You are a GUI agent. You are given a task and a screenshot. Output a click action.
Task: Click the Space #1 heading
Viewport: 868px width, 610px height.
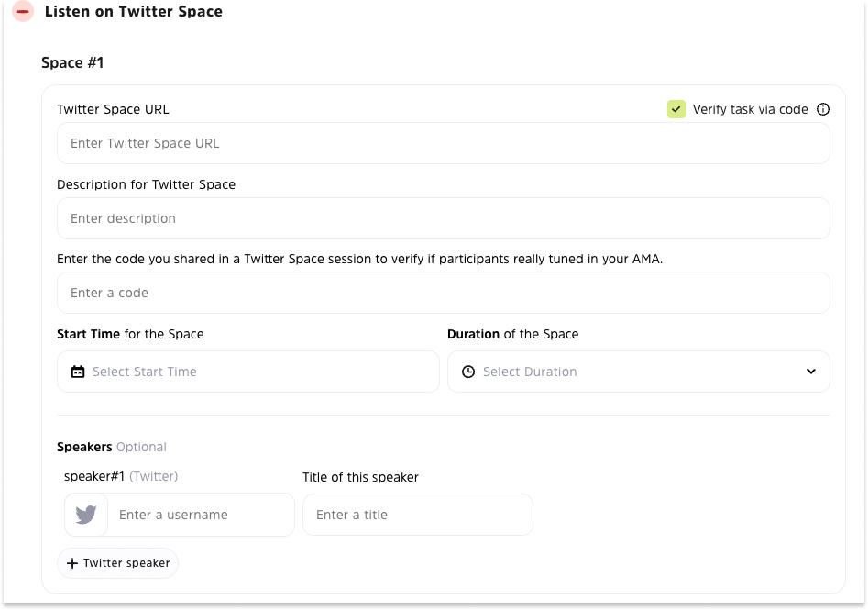tap(72, 62)
